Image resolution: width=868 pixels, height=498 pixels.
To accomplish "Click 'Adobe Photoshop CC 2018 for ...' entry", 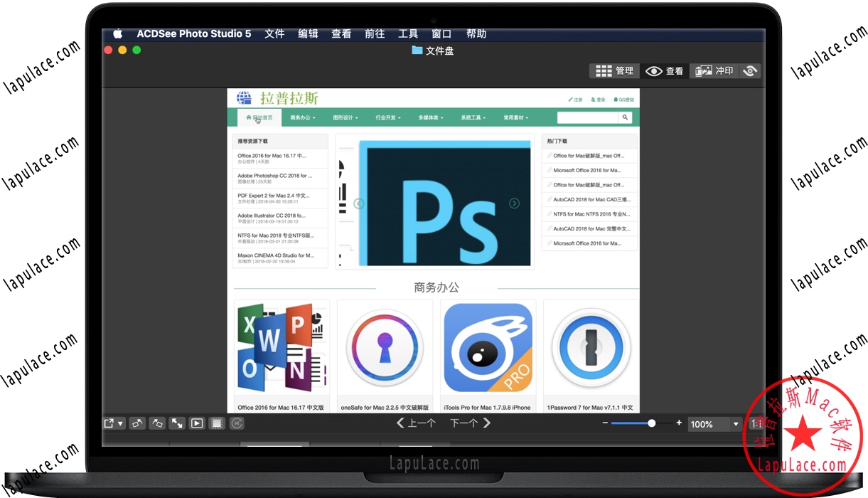I will click(x=274, y=175).
